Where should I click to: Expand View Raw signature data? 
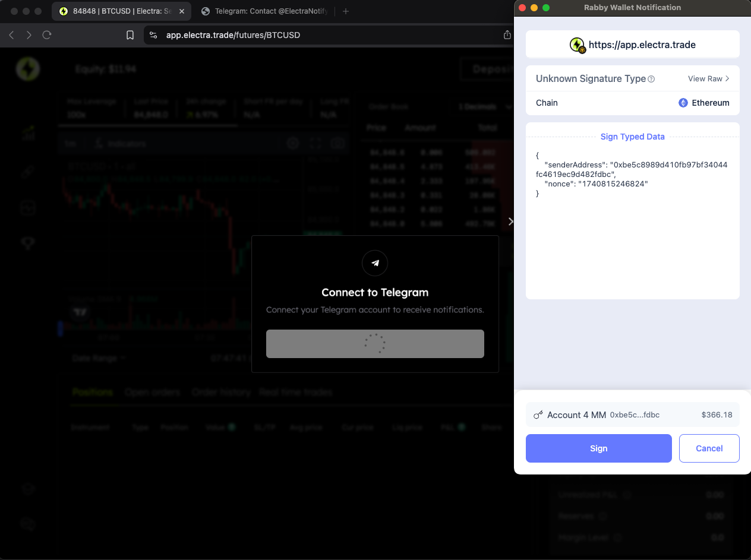point(708,79)
